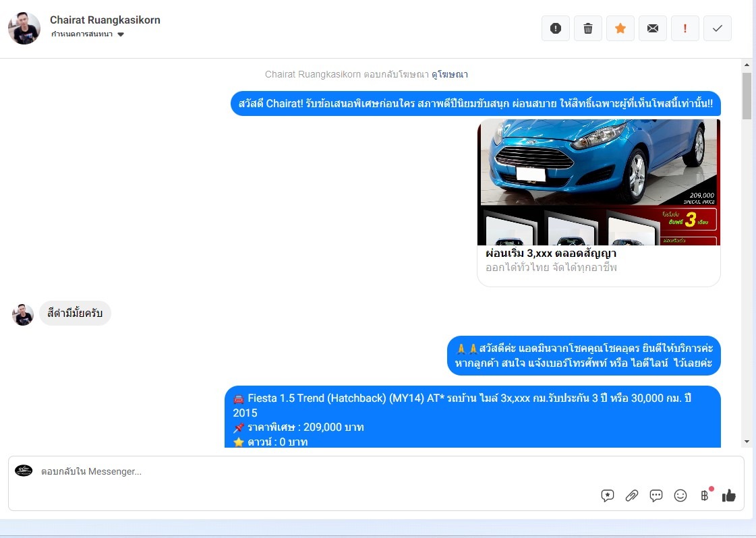The image size is (756, 538).
Task: Open ad title ผ่อนเริ่ม 3,xxx ตลอดสัญญา
Action: click(550, 253)
